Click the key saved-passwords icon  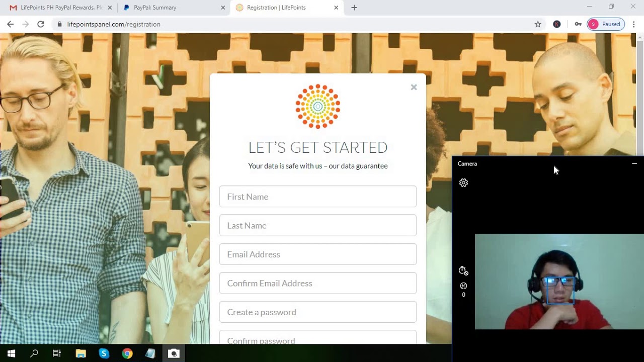pyautogui.click(x=578, y=24)
